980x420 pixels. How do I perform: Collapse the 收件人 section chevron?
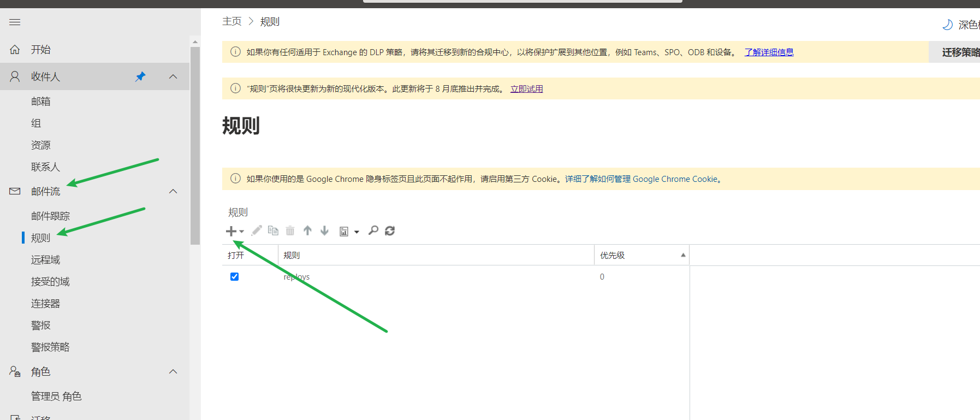[173, 76]
